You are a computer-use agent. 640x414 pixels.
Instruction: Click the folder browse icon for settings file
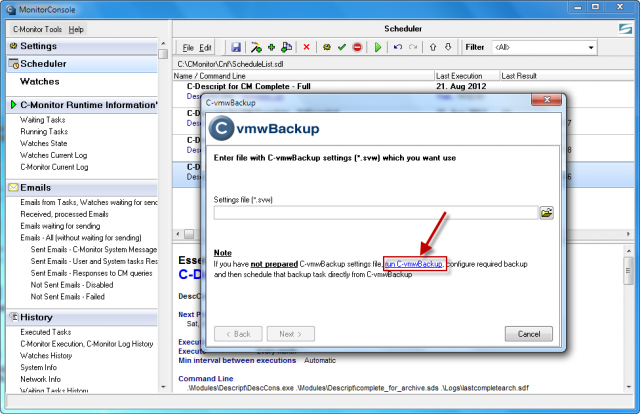(x=547, y=213)
